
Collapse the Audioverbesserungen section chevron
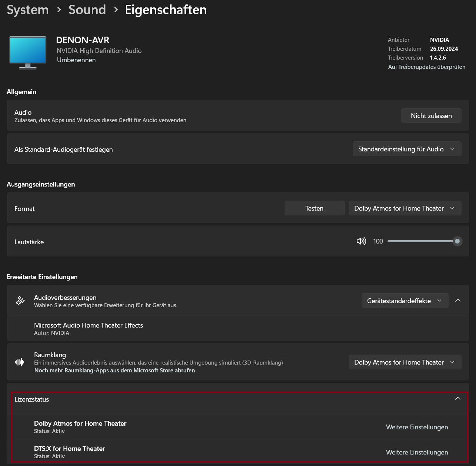pyautogui.click(x=458, y=301)
